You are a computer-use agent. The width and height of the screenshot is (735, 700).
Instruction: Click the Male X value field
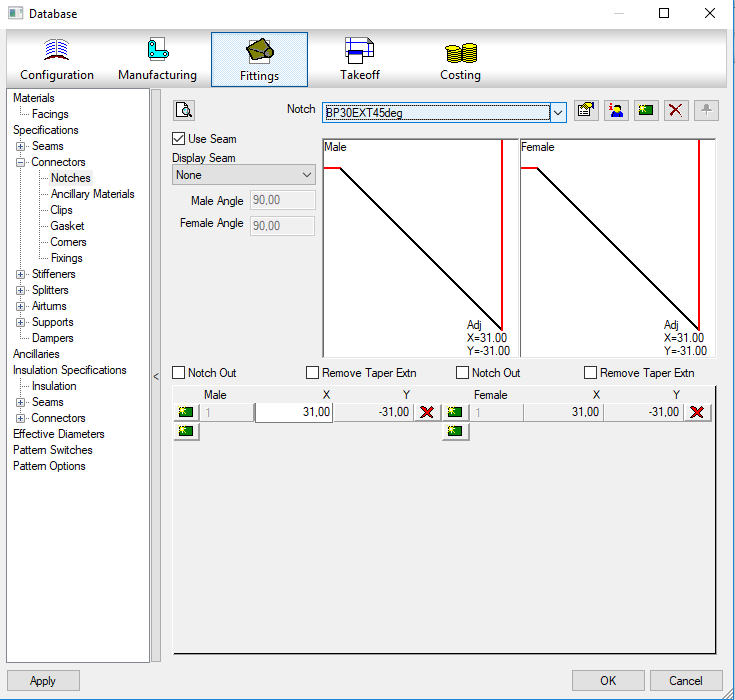[294, 413]
